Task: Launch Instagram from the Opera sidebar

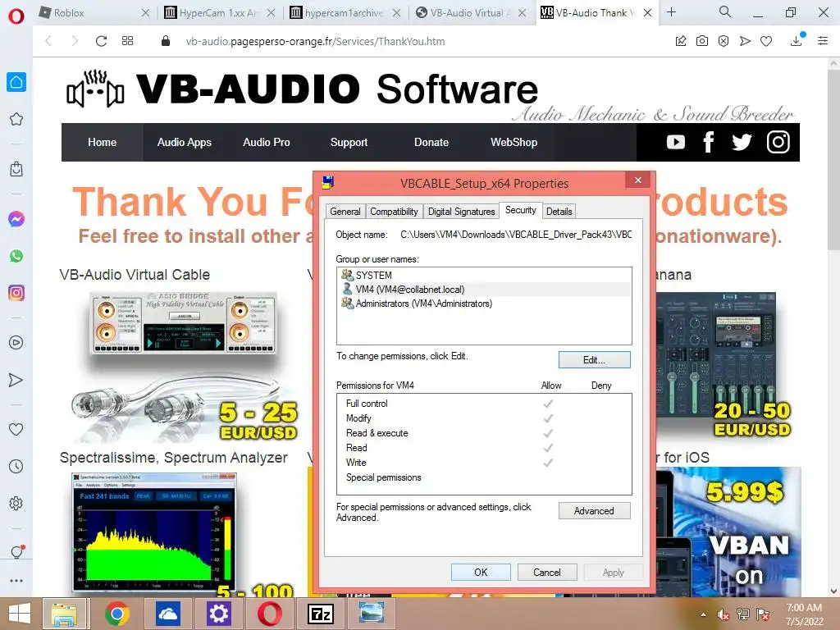Action: point(16,293)
